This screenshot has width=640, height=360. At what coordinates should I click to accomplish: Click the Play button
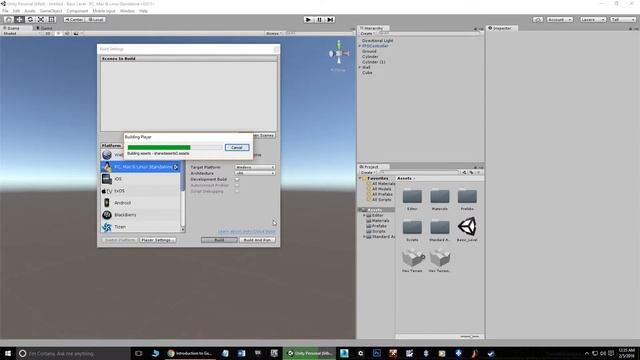tap(309, 20)
